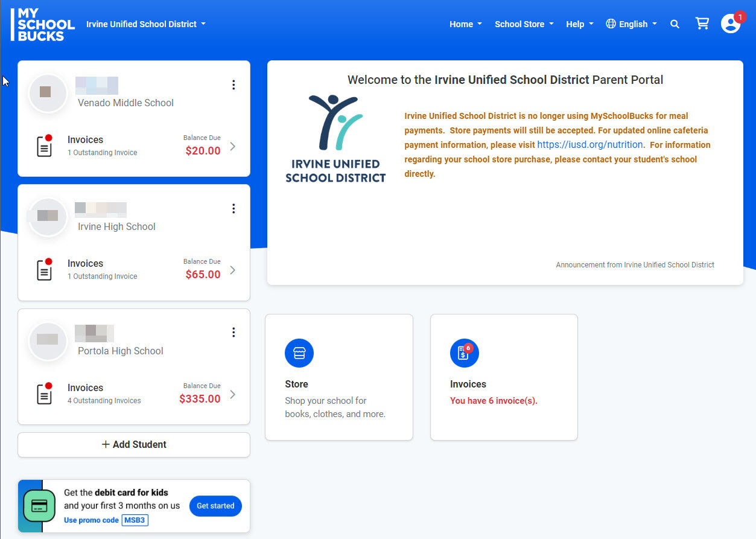The width and height of the screenshot is (756, 539).
Task: Click the Use promo code link
Action: tap(91, 520)
